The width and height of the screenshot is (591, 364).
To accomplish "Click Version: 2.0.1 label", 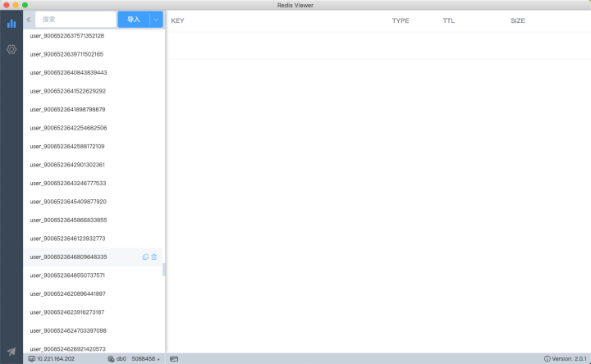I will pyautogui.click(x=569, y=359).
